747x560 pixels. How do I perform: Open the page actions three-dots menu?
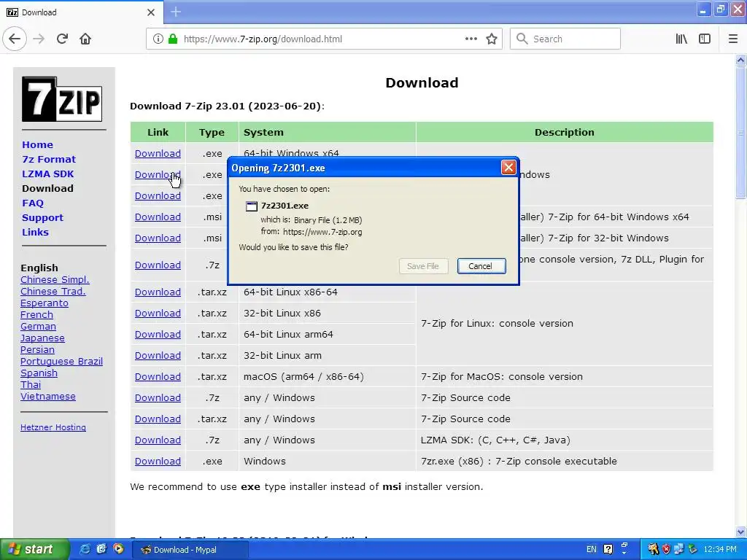(x=471, y=39)
